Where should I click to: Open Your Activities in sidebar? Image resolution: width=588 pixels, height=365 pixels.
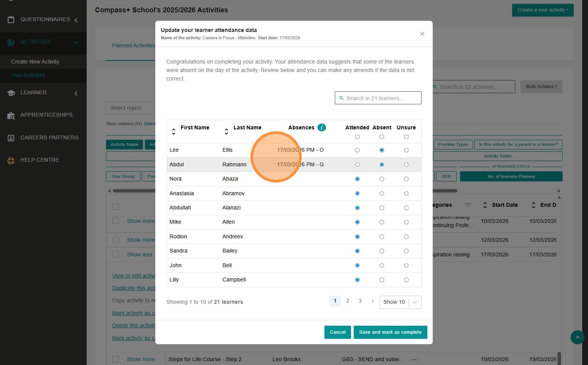coord(28,75)
